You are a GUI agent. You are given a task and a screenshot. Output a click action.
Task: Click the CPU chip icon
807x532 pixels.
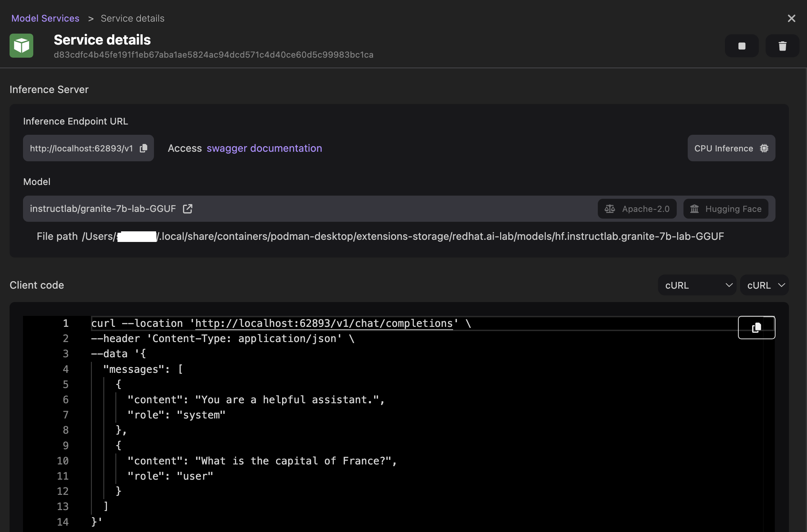pos(764,148)
